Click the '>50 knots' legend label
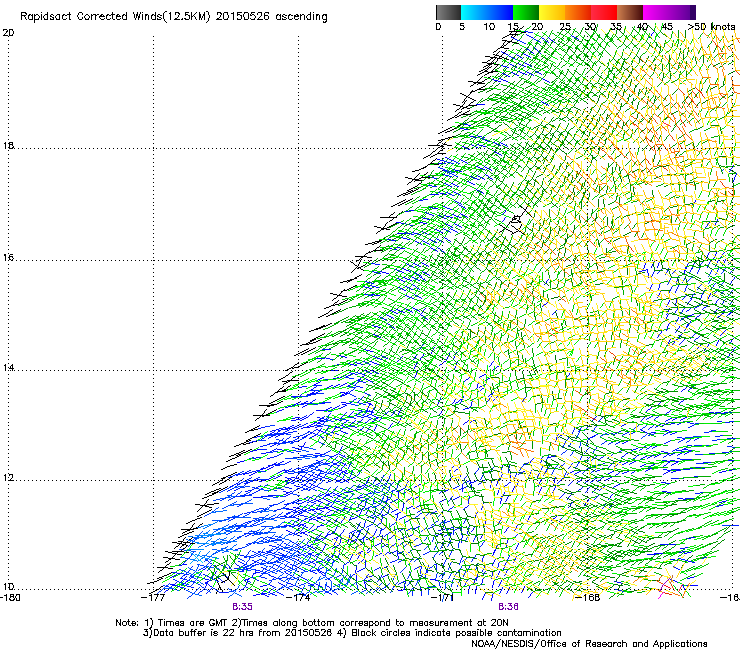Screen dimensions: 740x650 pos(711,27)
